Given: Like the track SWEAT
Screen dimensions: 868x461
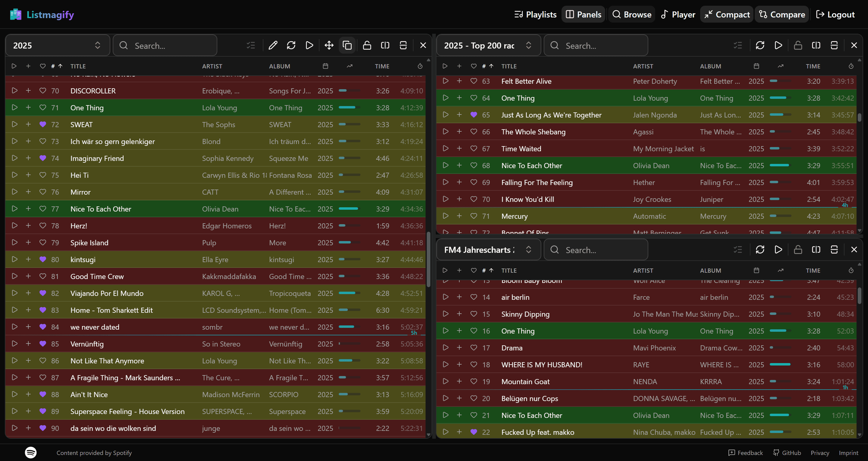Looking at the screenshot, I should pyautogui.click(x=42, y=124).
